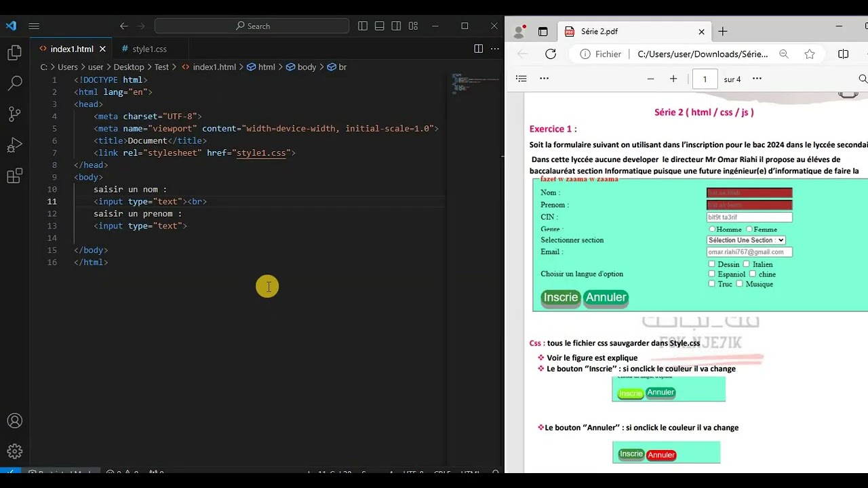This screenshot has width=868, height=488.
Task: Select the Série 2.pdf browser tab
Action: (x=599, y=31)
